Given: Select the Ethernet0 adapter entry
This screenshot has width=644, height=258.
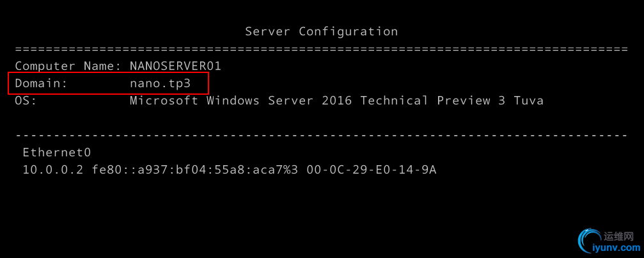Looking at the screenshot, I should 57,152.
